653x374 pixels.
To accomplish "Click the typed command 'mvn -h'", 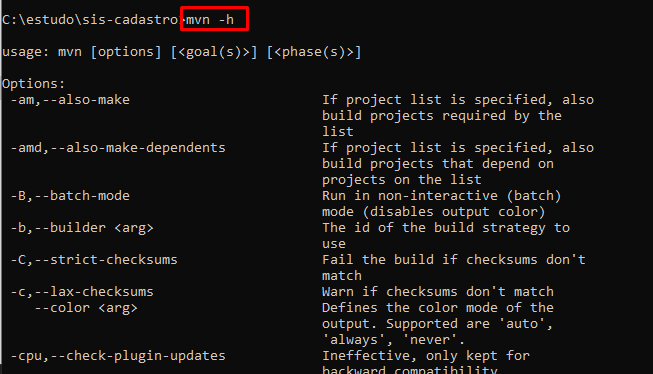I will (x=210, y=20).
